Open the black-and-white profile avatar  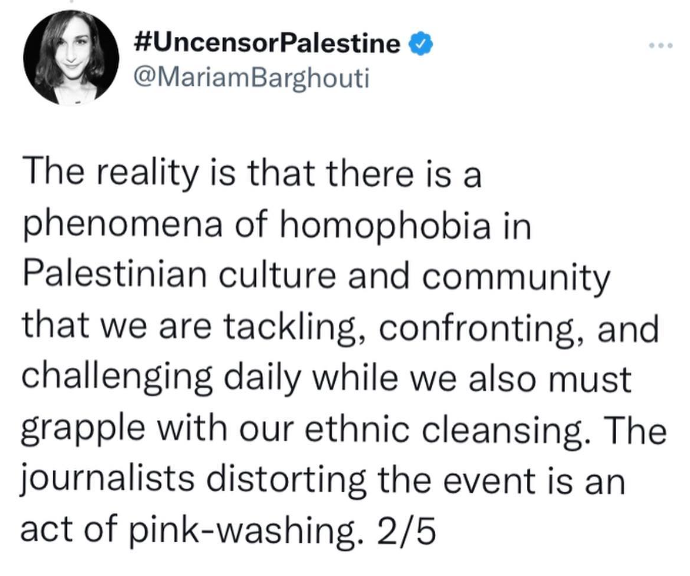pyautogui.click(x=71, y=58)
